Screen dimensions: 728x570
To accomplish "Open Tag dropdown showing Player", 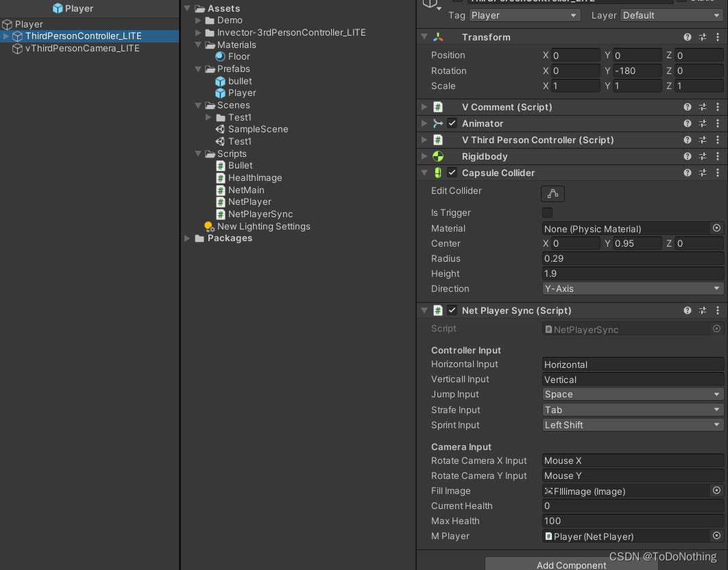I will click(x=524, y=15).
